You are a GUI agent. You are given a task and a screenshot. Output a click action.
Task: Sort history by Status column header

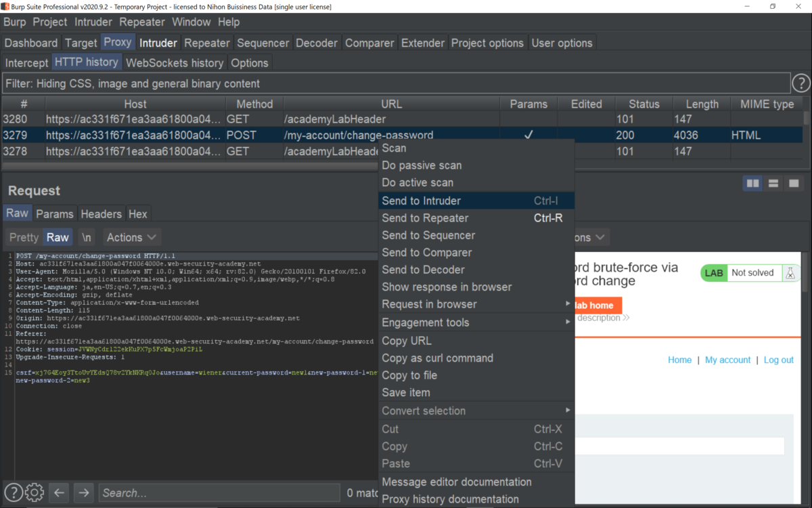[644, 104]
